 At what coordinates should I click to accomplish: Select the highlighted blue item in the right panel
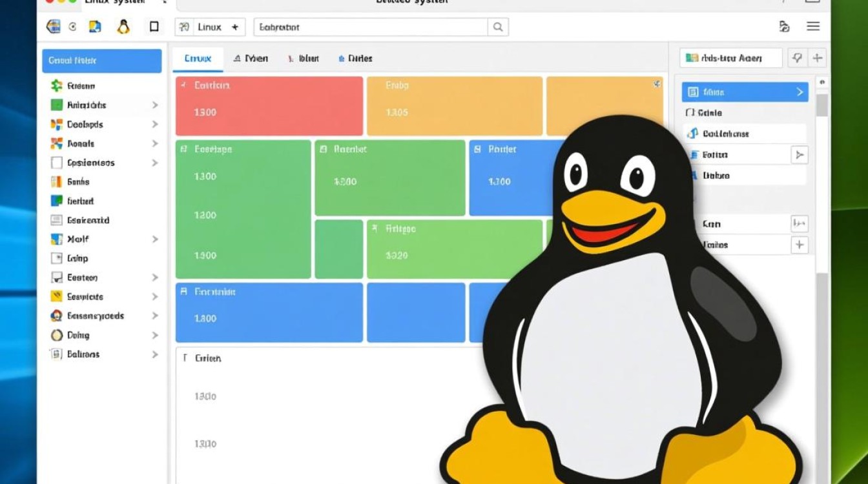pyautogui.click(x=743, y=92)
